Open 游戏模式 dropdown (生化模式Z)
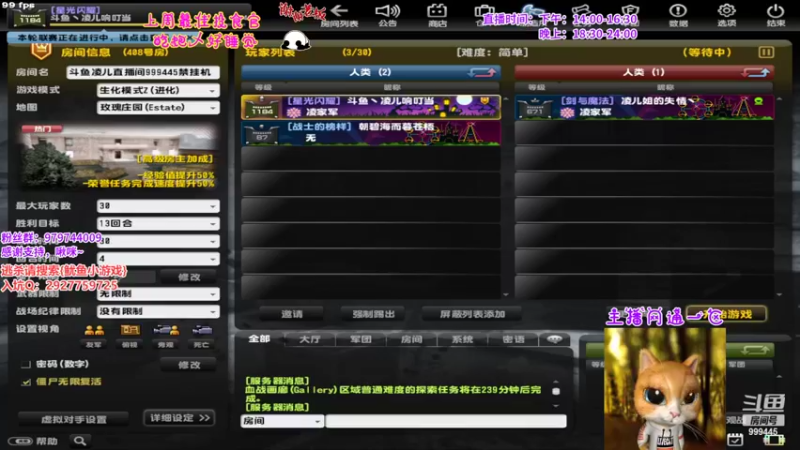 [158, 90]
